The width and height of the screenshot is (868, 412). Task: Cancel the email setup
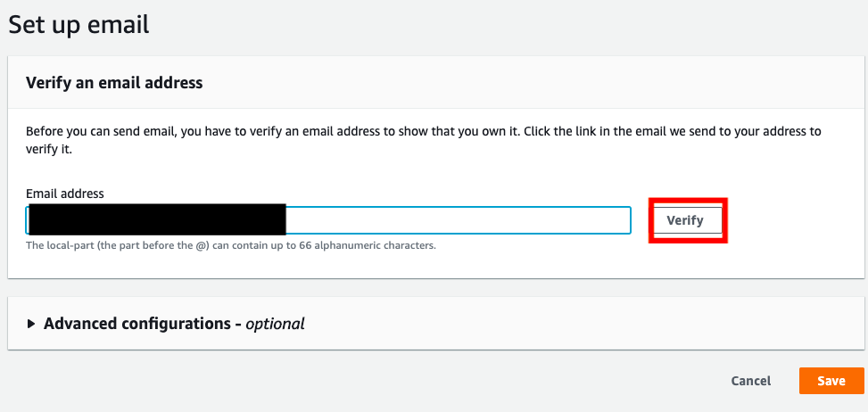click(750, 381)
